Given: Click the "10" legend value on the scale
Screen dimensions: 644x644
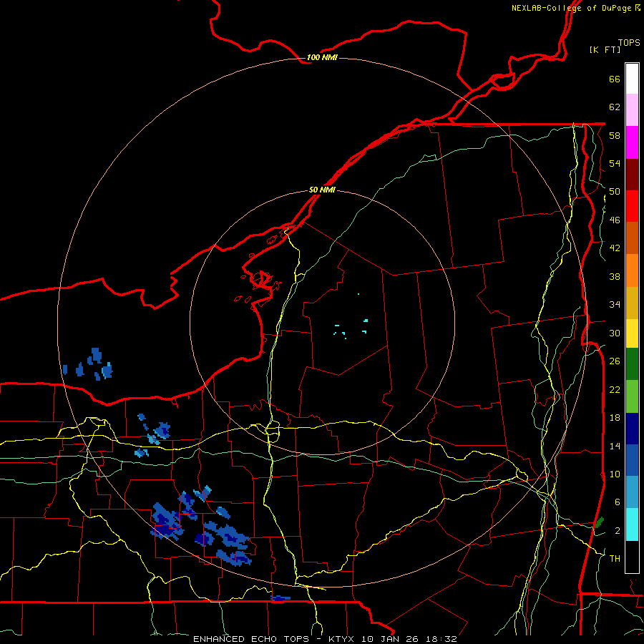Looking at the screenshot, I should pos(615,474).
